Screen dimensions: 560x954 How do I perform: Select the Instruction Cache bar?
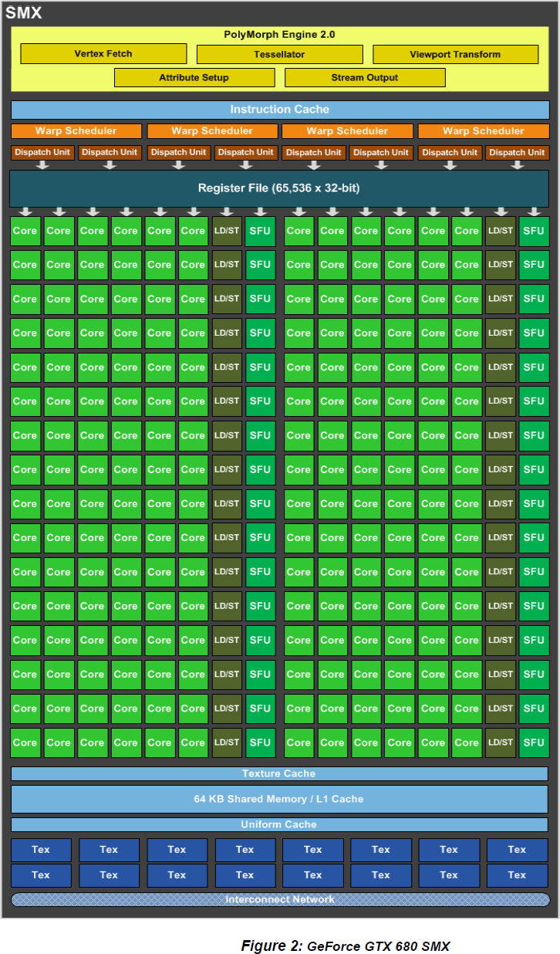click(x=279, y=110)
